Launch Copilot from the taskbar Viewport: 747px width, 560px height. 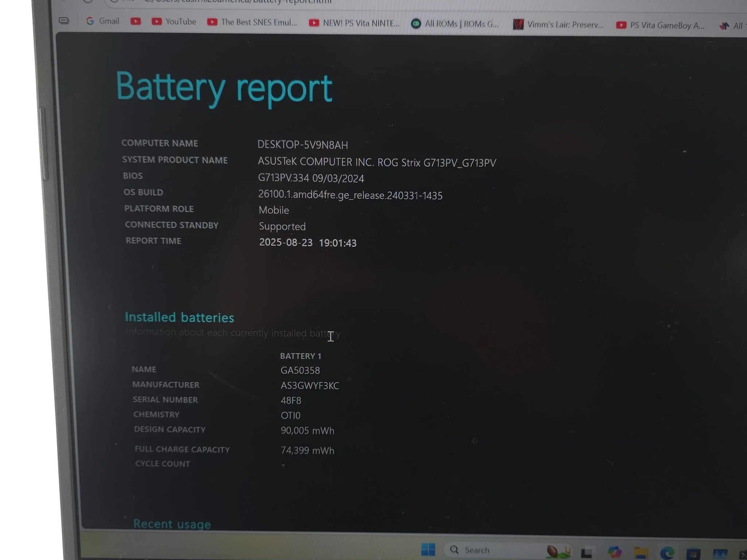[x=614, y=552]
